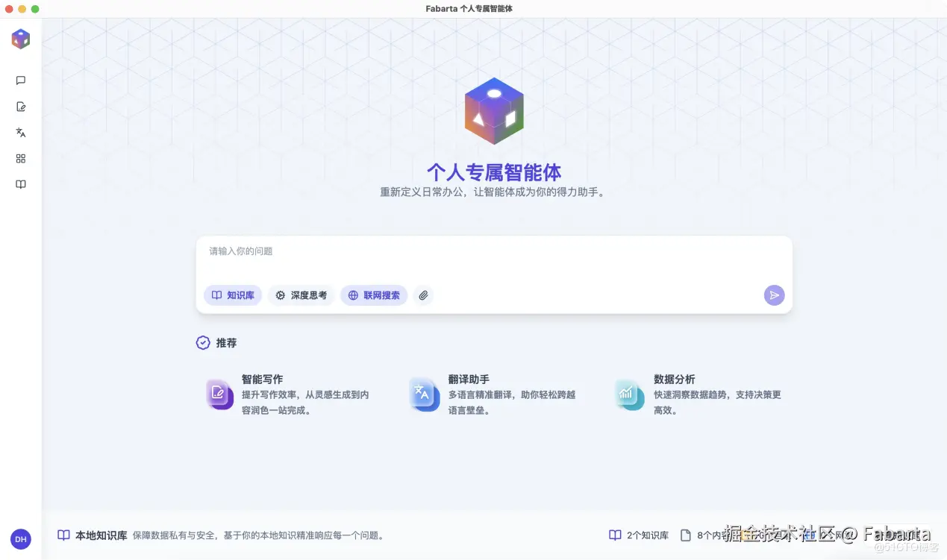Open the apps grid sidebar icon
Screen dimensions: 947x560
click(20, 158)
